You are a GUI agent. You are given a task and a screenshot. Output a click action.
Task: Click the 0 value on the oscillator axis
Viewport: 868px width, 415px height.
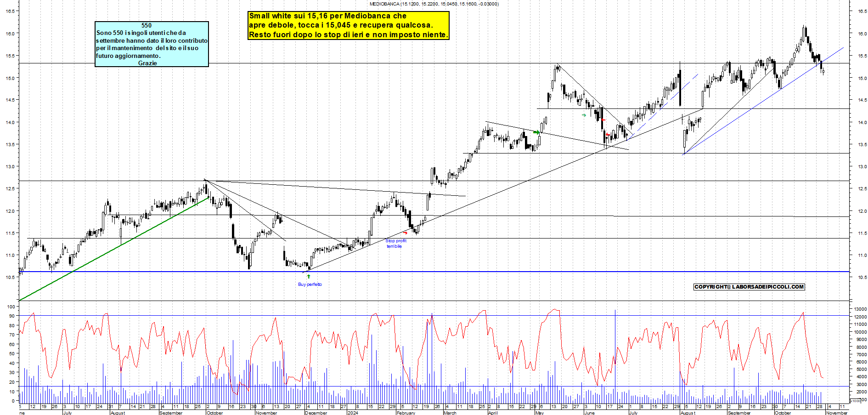click(x=13, y=401)
